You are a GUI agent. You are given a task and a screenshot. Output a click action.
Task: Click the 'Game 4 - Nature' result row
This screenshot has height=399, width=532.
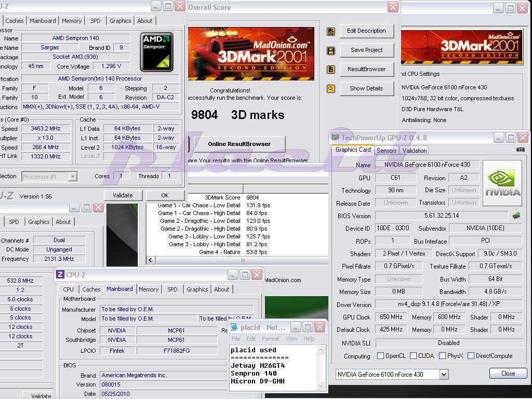click(233, 252)
